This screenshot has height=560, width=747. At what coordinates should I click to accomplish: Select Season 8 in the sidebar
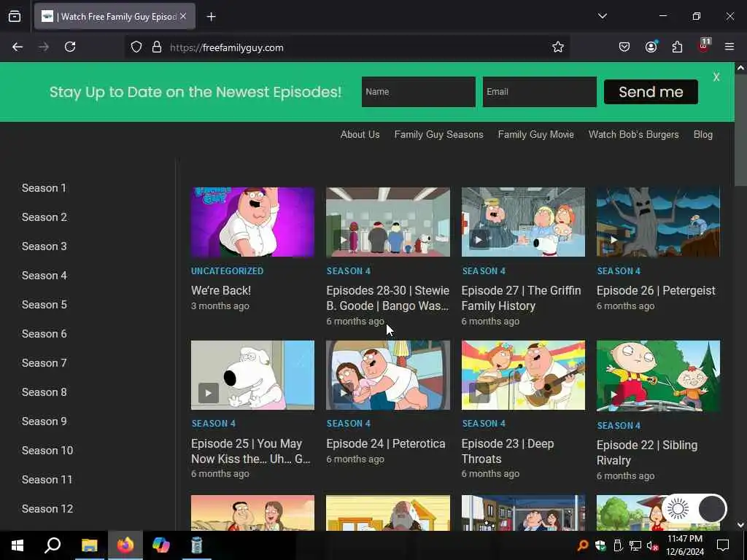44,392
